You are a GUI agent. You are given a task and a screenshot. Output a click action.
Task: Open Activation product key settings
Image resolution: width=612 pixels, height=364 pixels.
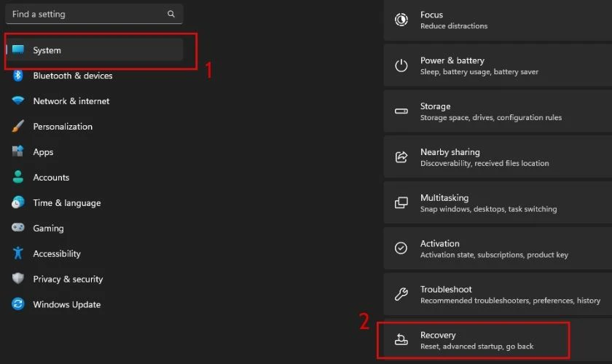click(498, 248)
